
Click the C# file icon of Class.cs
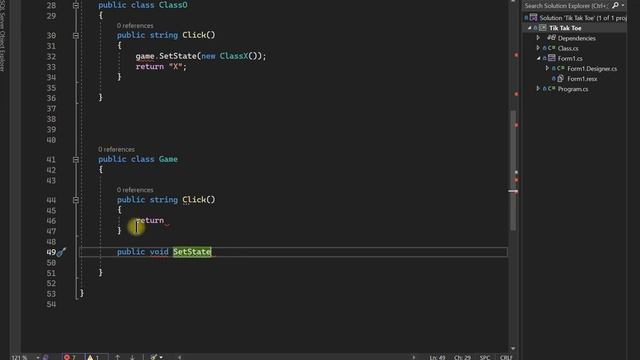(551, 48)
